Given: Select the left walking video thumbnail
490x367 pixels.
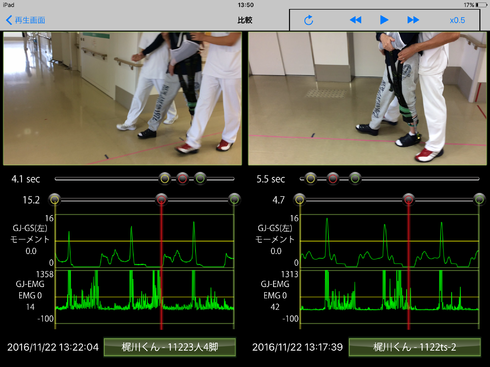Looking at the screenshot, I should pyautogui.click(x=122, y=98).
